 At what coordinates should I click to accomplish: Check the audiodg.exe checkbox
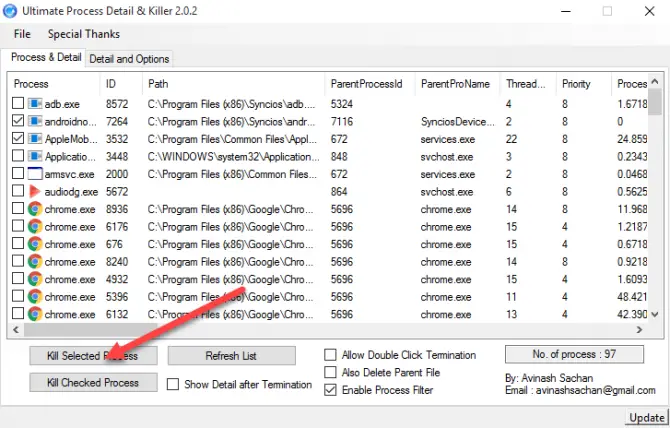pos(18,191)
